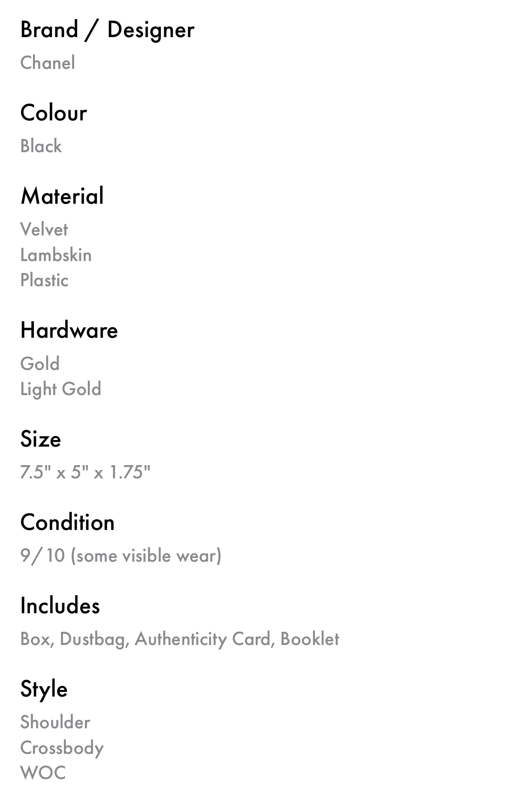Click the 'Size' heading
This screenshot has height=805, width=532.
tap(40, 439)
